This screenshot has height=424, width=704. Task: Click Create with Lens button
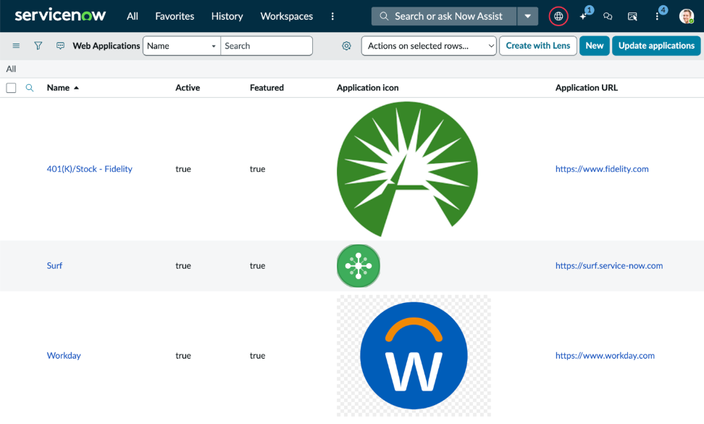pos(538,46)
